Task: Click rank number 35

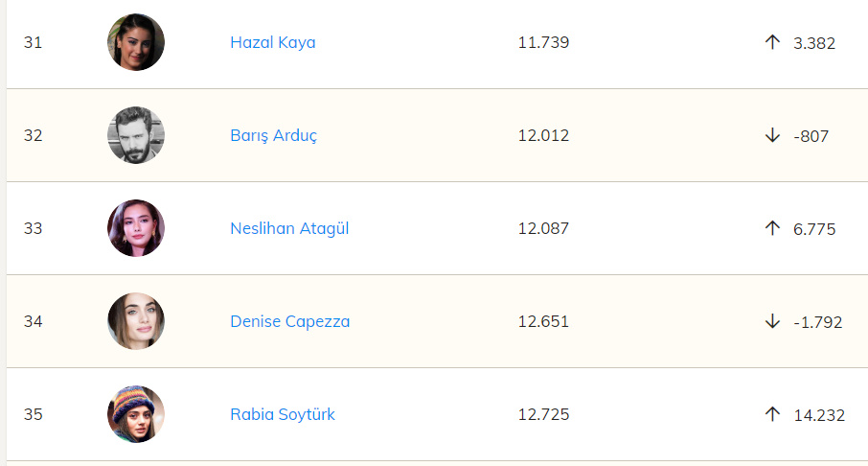Action: [34, 414]
